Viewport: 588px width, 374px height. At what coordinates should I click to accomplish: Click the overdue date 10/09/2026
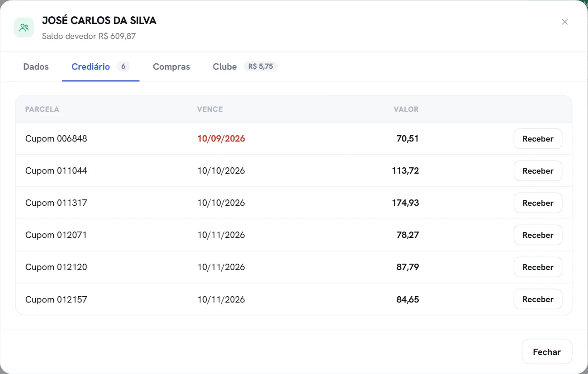tap(221, 139)
